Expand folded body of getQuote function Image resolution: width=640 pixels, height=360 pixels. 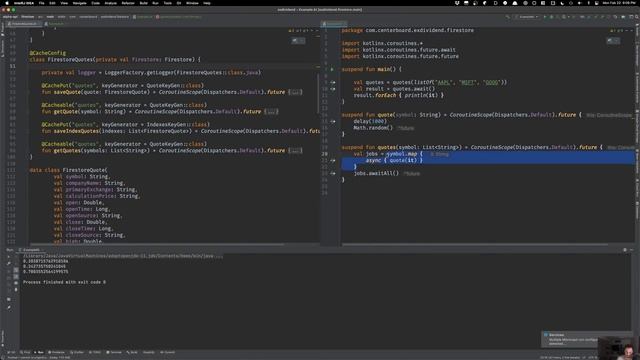click(271, 111)
